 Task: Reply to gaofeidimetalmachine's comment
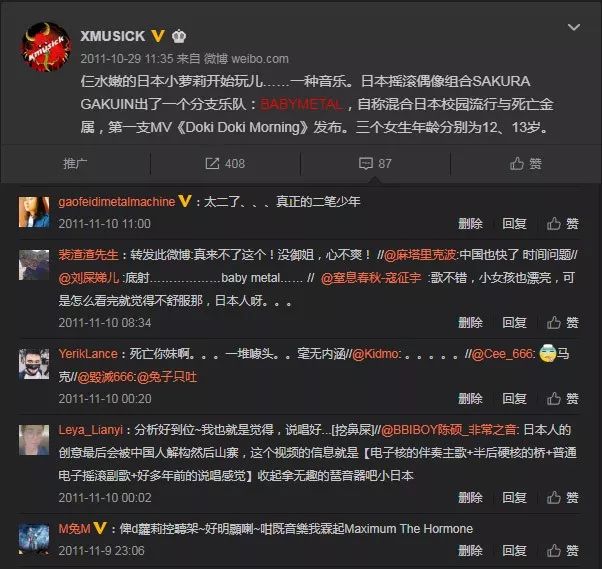[514, 223]
